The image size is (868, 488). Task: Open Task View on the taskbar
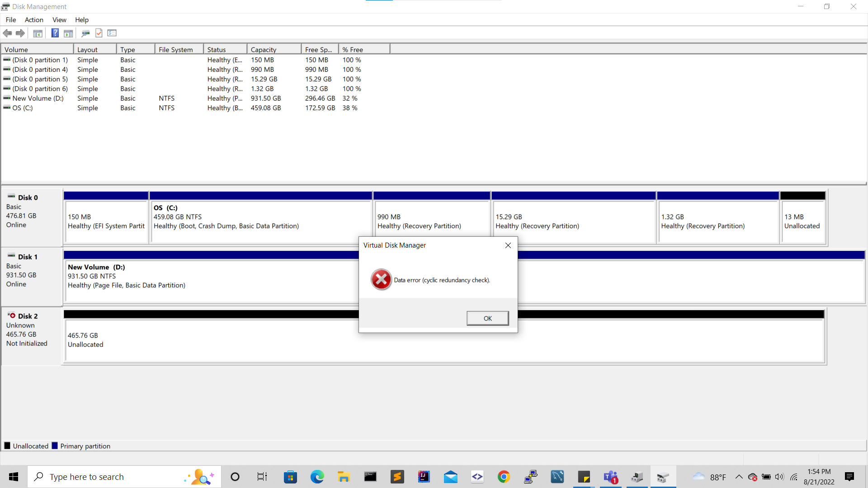(262, 477)
